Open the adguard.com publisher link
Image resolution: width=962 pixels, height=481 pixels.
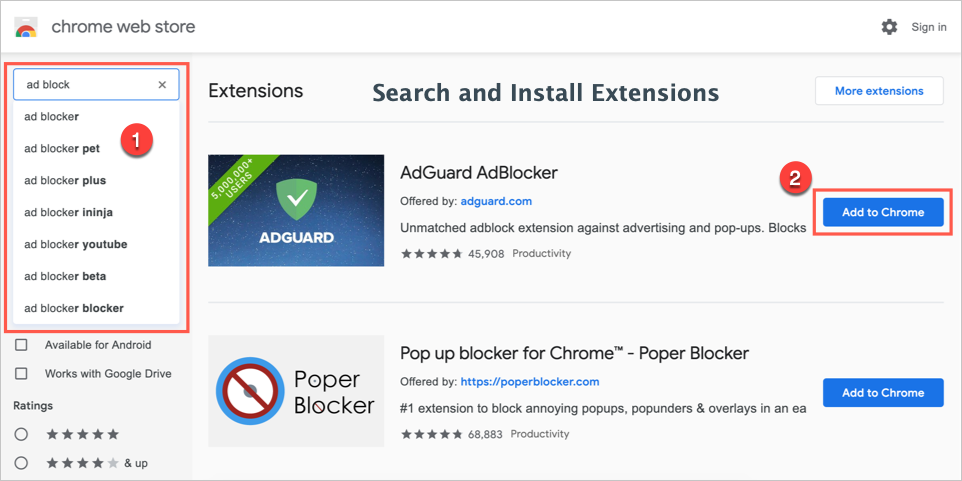[x=496, y=201]
